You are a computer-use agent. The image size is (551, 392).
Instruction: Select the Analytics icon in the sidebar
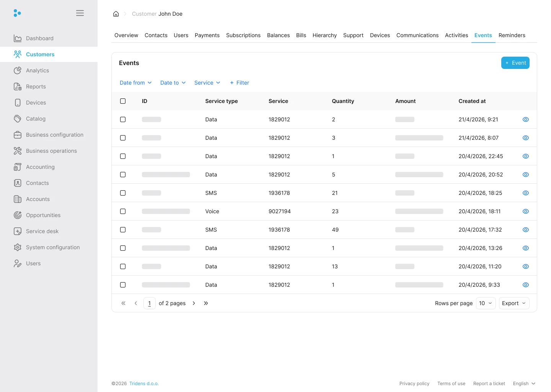pyautogui.click(x=18, y=70)
